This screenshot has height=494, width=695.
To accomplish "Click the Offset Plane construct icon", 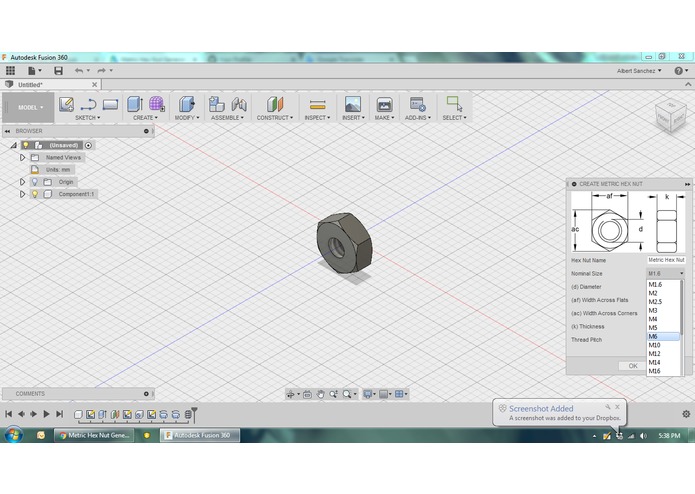I will (275, 105).
